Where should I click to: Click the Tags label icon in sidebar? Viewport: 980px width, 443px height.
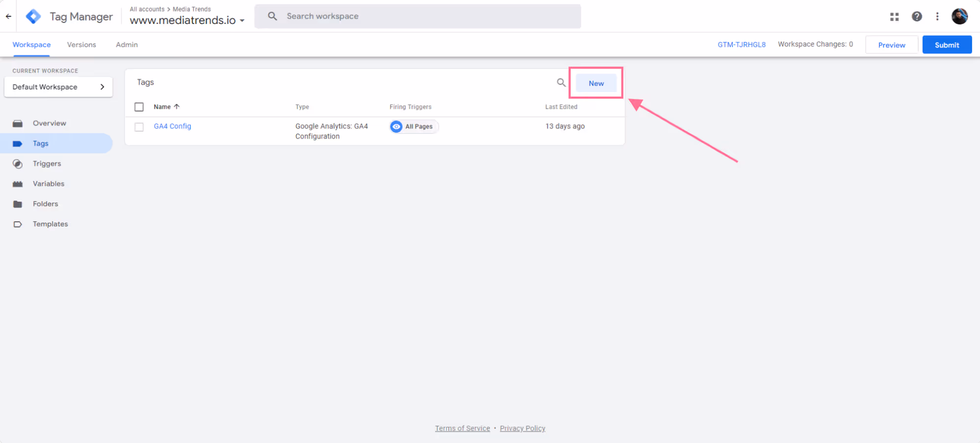pos(18,143)
